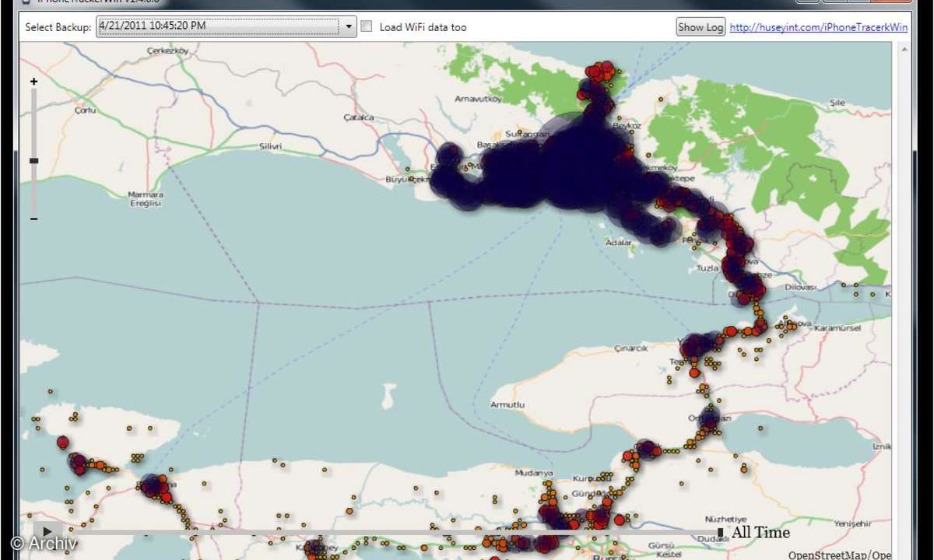The width and height of the screenshot is (934, 560).
Task: Click the Çatalca map label
Action: (x=359, y=117)
